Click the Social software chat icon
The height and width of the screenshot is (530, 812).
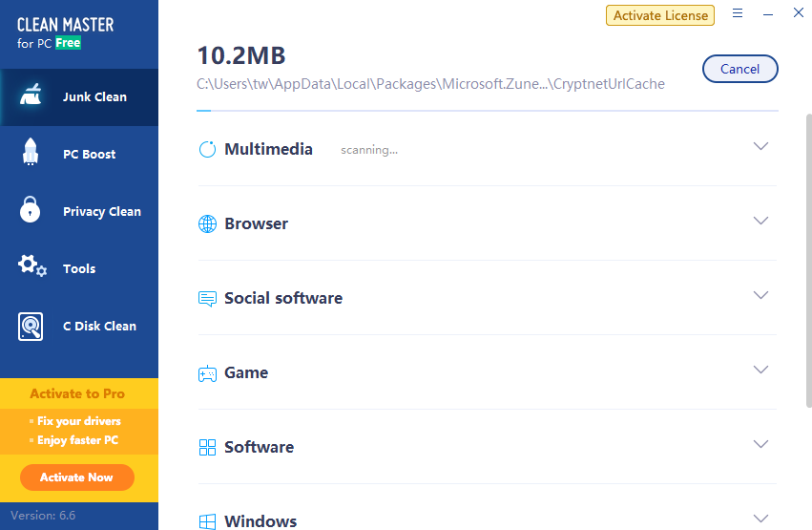coord(207,298)
